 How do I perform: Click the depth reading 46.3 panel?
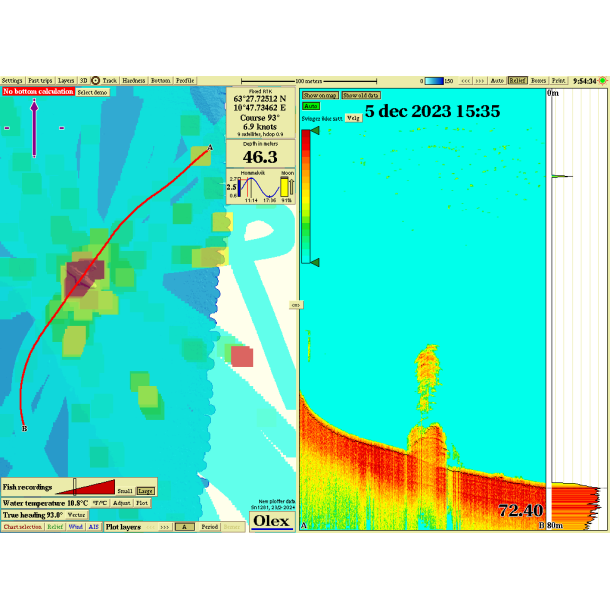260,153
